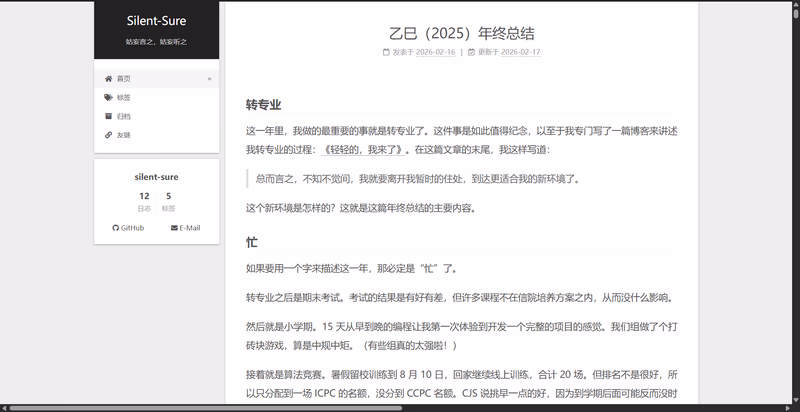
Task: Click the chain link icon beside 友链
Action: [x=108, y=134]
